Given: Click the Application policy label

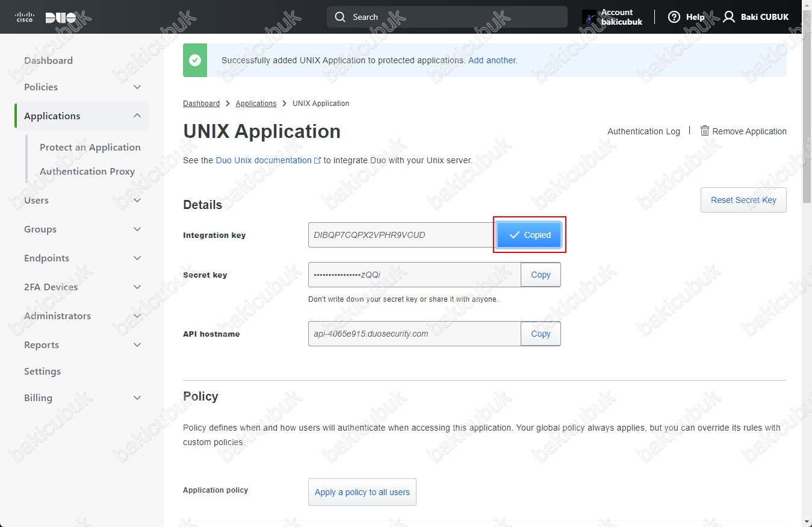Looking at the screenshot, I should (215, 490).
